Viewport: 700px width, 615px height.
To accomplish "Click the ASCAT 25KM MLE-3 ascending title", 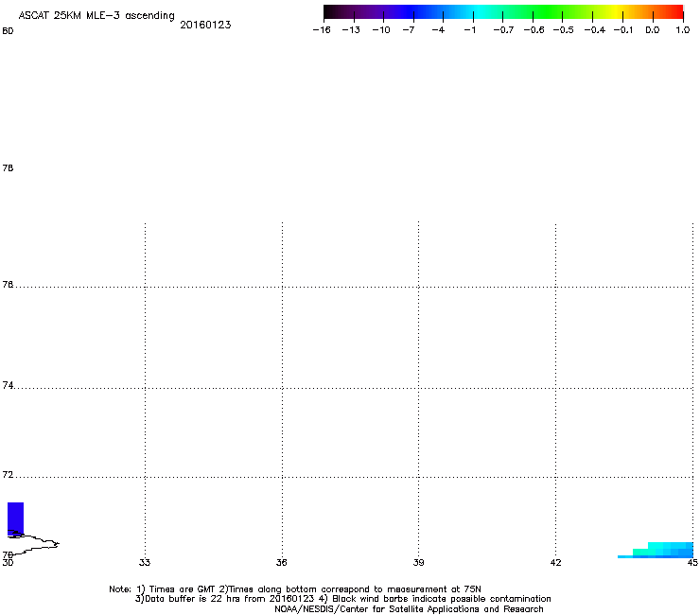I will [96, 16].
